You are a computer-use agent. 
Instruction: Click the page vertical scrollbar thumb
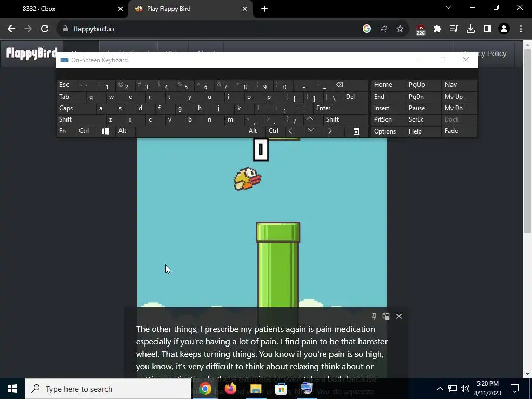(528, 141)
